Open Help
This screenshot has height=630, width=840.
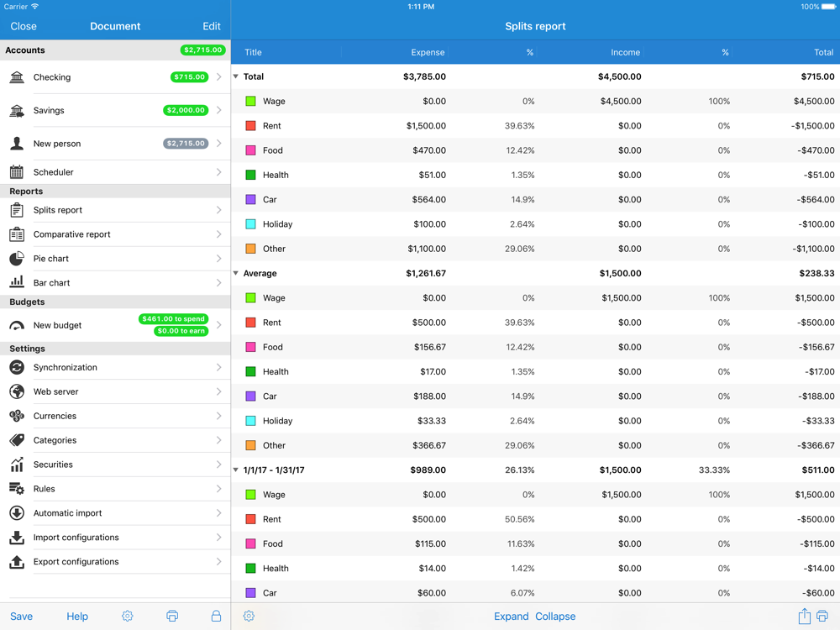pyautogui.click(x=77, y=616)
